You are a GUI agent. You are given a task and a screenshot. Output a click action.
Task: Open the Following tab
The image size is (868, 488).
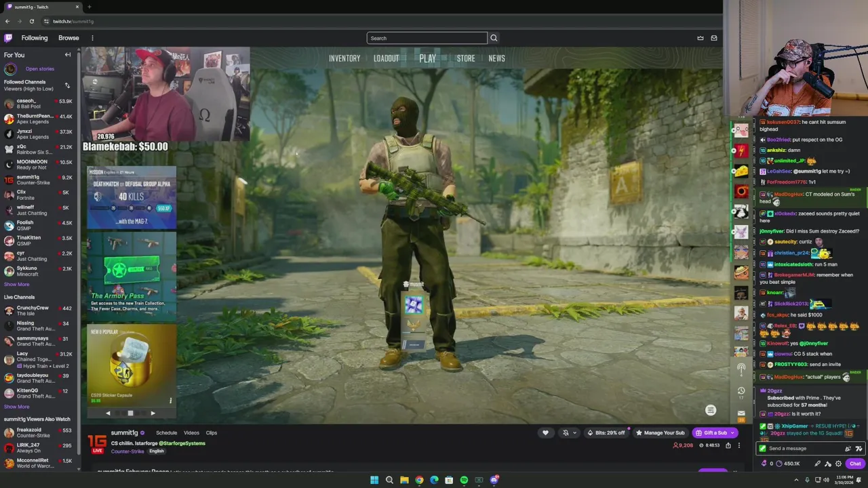[34, 38]
